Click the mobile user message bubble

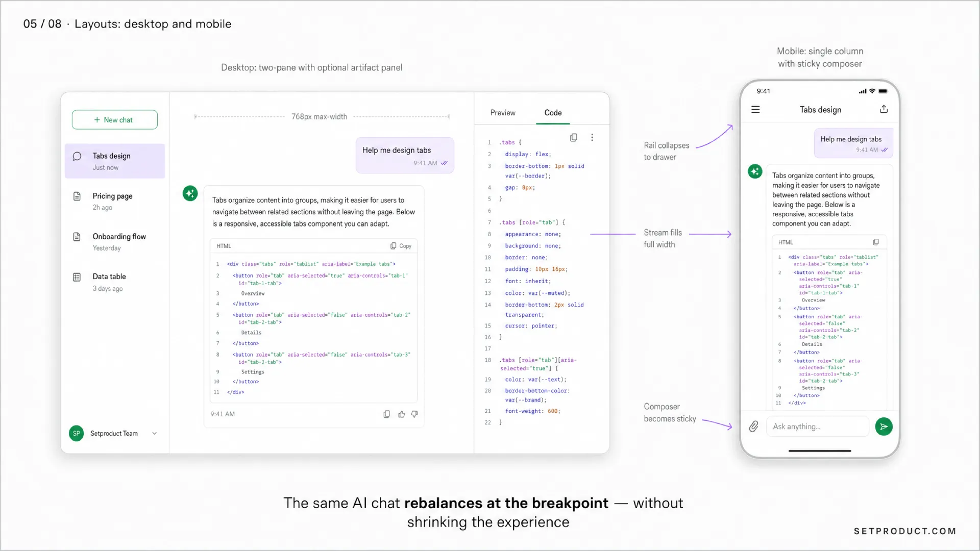(x=853, y=143)
